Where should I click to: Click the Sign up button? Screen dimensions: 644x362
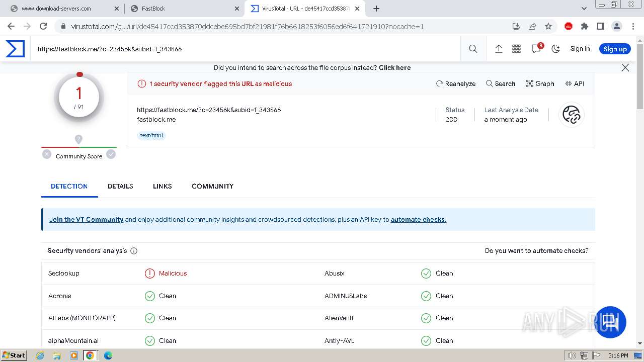[x=615, y=49]
